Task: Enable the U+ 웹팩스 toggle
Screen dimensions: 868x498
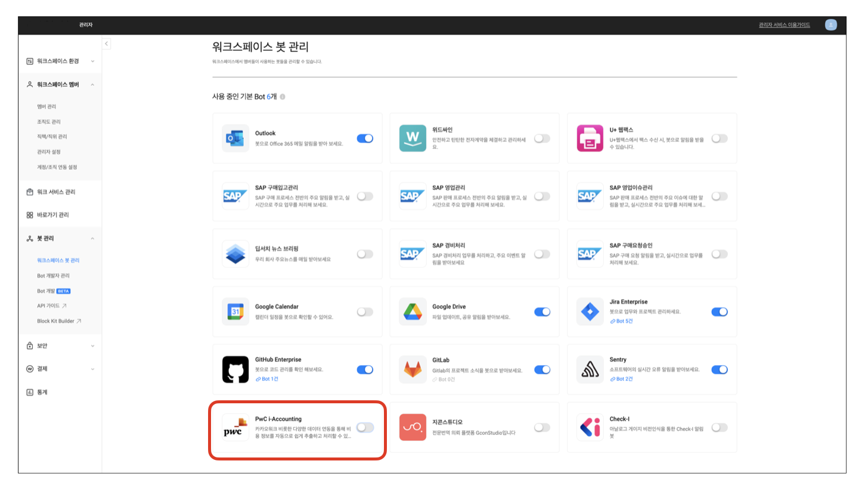Action: (x=720, y=138)
